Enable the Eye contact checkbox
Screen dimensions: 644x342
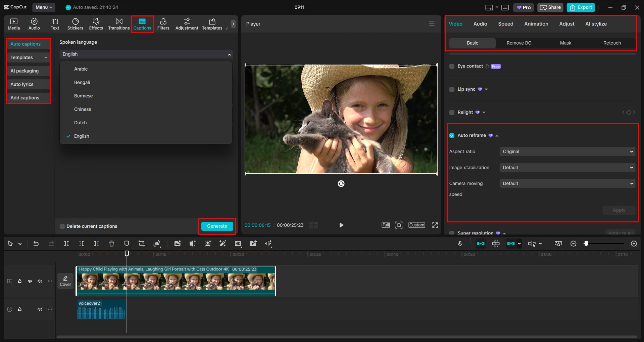[452, 67]
